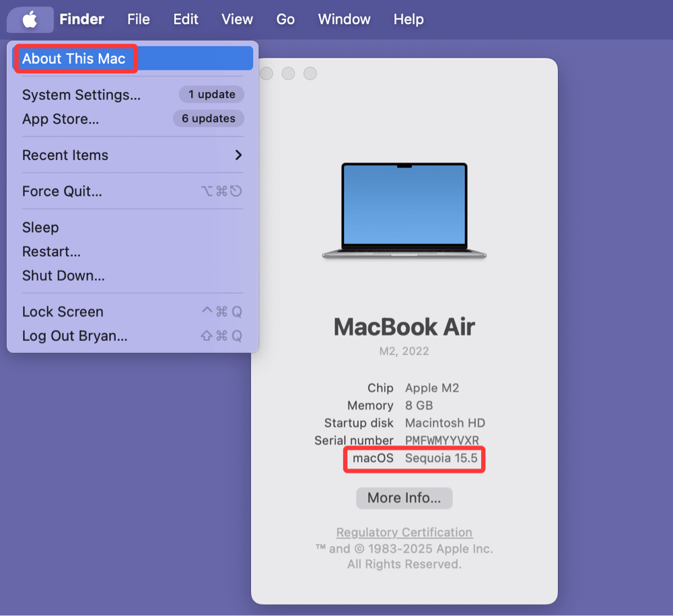The image size is (673, 616).
Task: Open the Regulatory Certification link
Action: (x=404, y=532)
